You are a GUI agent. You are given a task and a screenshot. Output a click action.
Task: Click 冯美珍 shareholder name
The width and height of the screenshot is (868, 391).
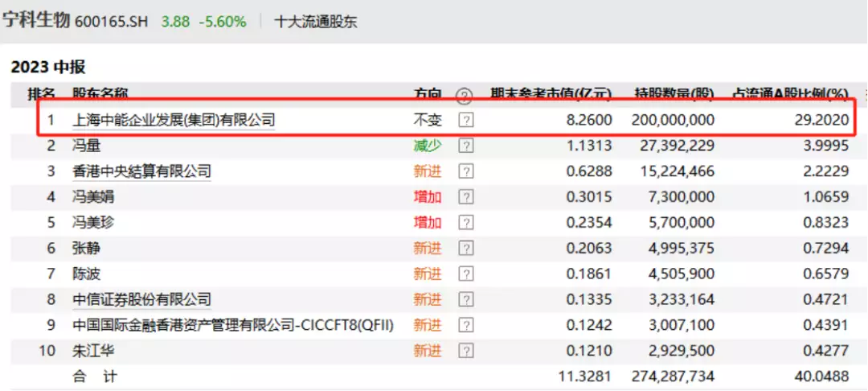pos(93,223)
